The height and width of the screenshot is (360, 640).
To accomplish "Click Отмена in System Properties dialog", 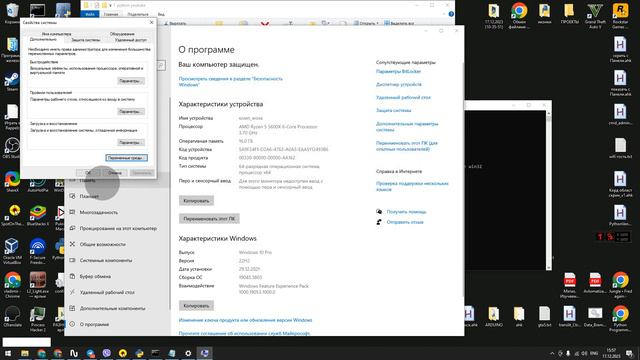I will [115, 173].
